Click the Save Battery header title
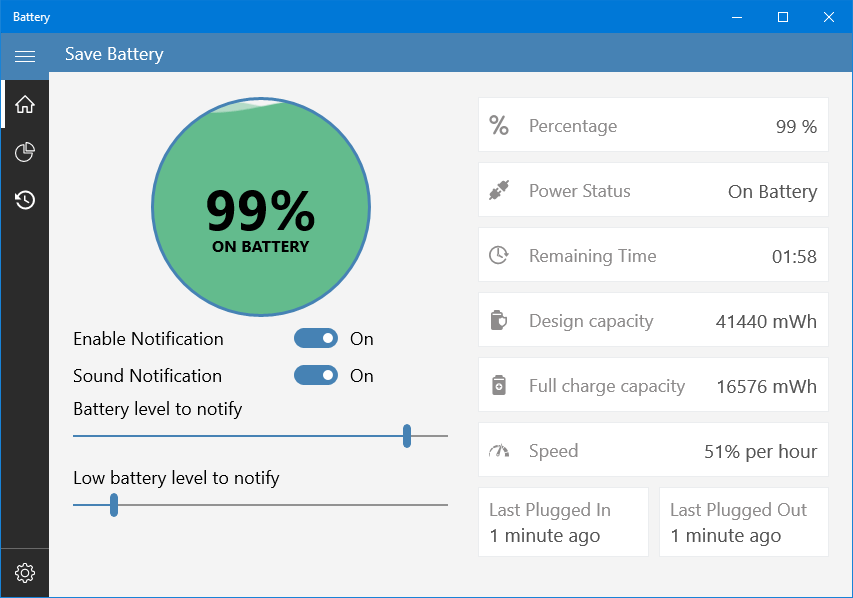 coord(114,54)
